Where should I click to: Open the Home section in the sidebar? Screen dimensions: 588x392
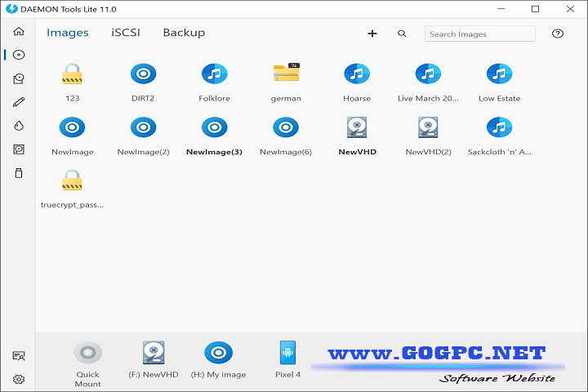click(x=19, y=31)
